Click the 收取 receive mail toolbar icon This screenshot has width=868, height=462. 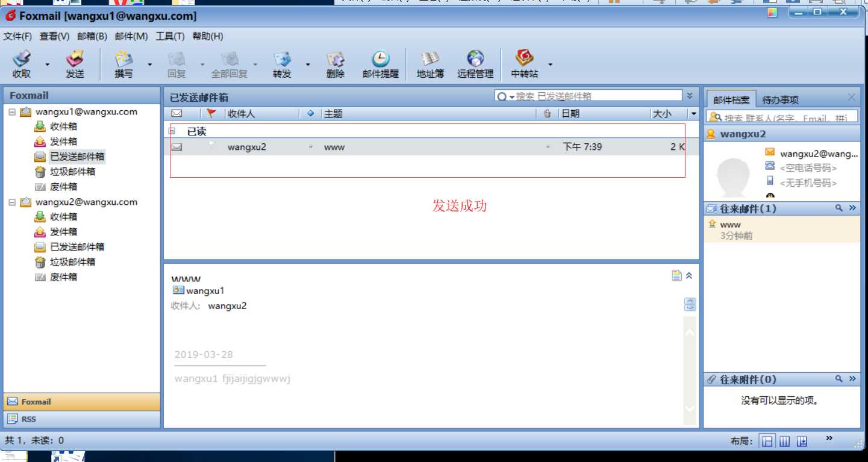coord(22,58)
